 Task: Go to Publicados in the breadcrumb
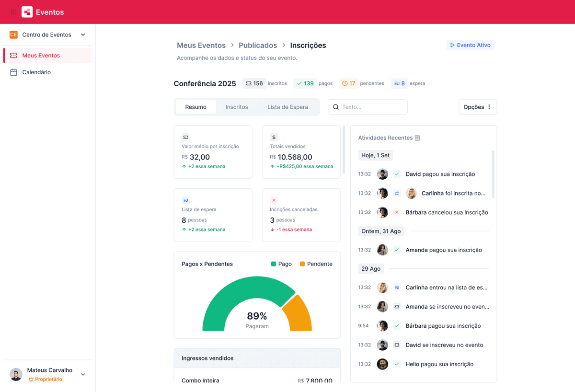point(258,46)
